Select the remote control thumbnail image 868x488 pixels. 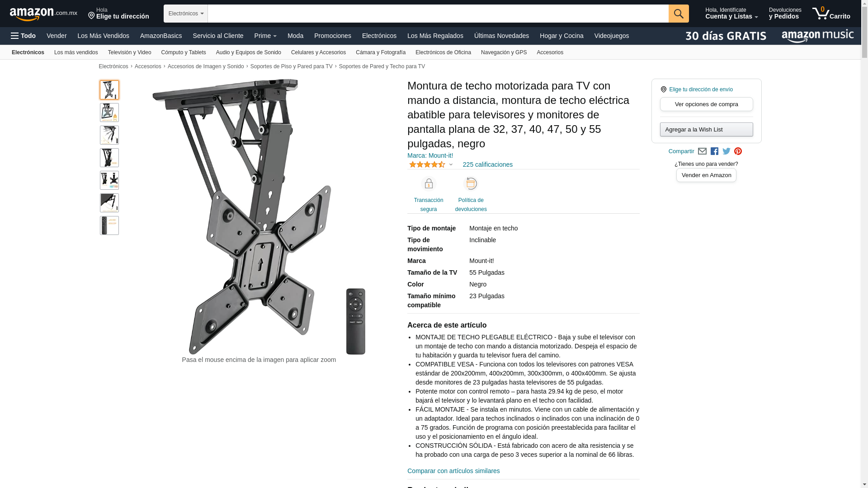point(109,225)
